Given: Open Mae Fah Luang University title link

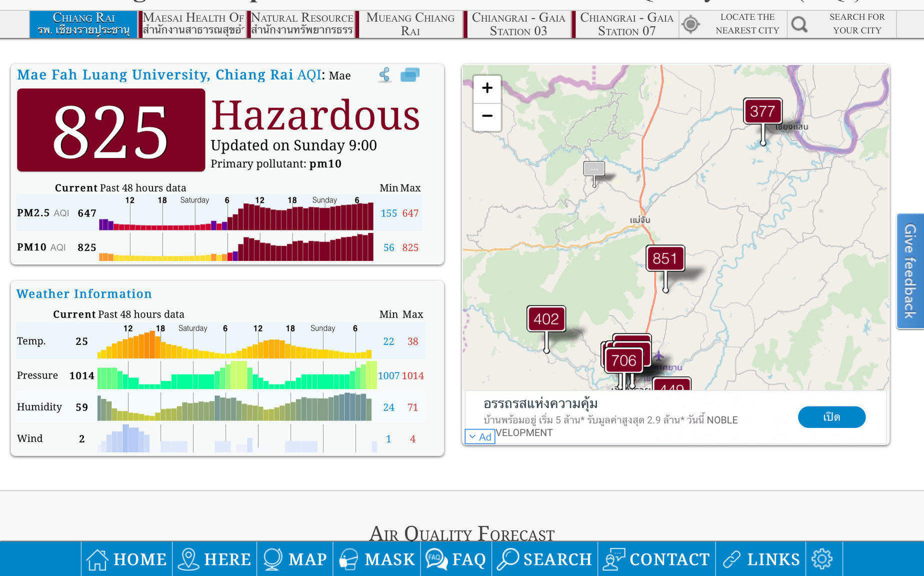Looking at the screenshot, I should pyautogui.click(x=155, y=75).
